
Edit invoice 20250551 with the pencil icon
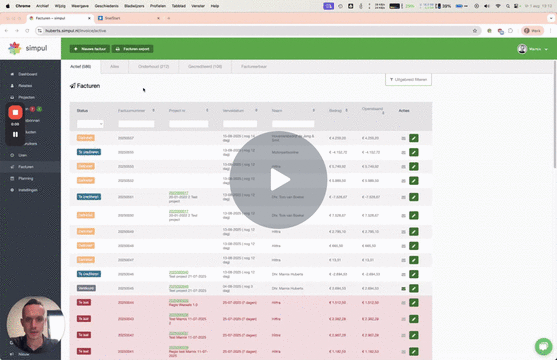pos(413,197)
